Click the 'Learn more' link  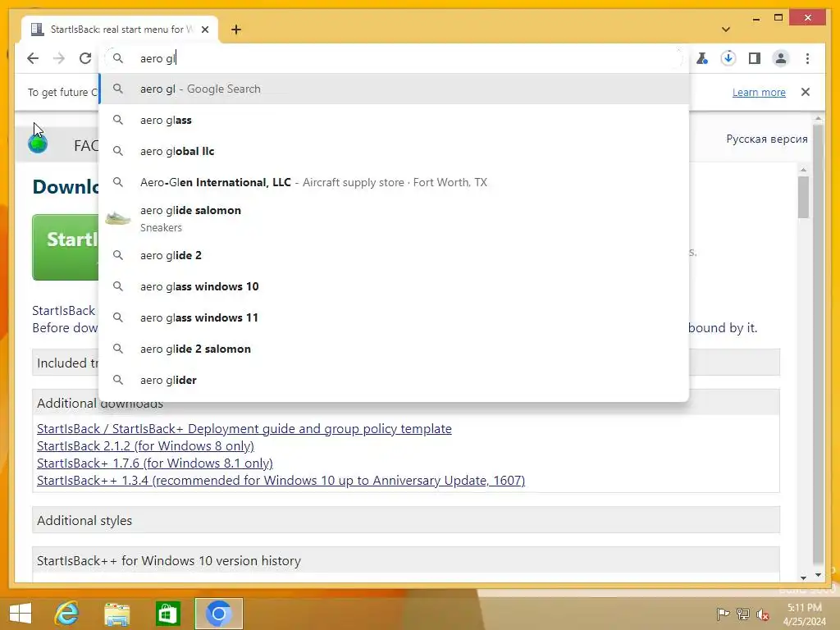759,92
